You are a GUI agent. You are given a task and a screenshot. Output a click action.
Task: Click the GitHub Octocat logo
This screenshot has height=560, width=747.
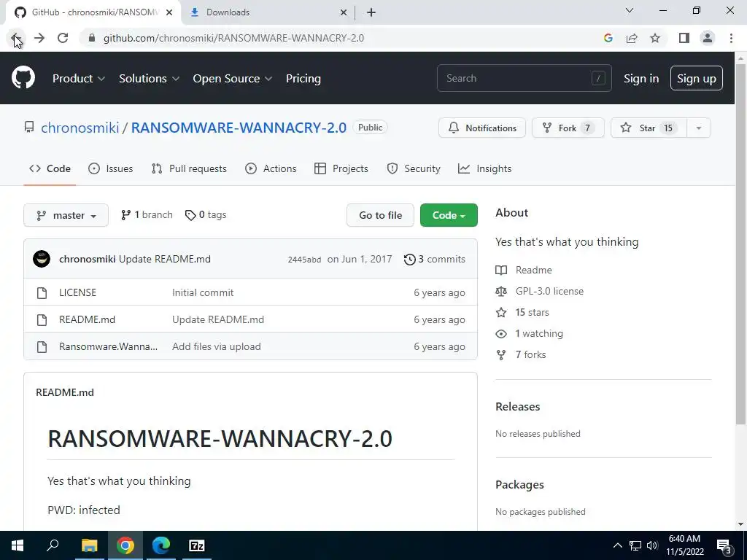point(23,78)
